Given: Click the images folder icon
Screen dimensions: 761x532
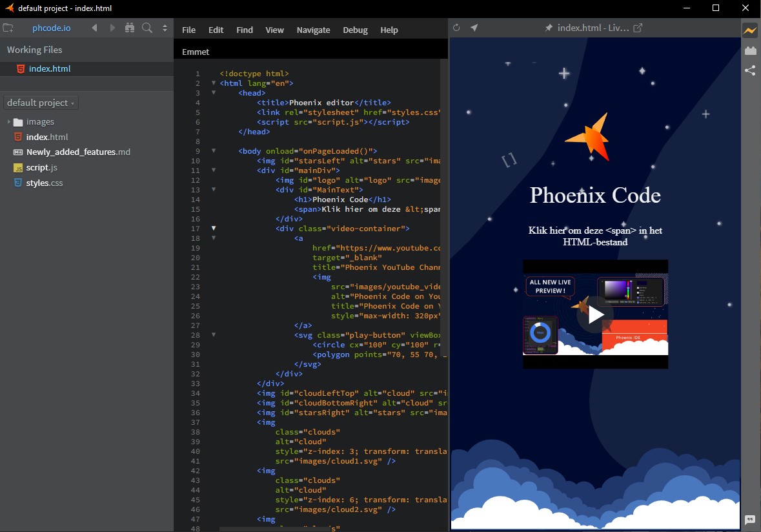Looking at the screenshot, I should (x=18, y=122).
